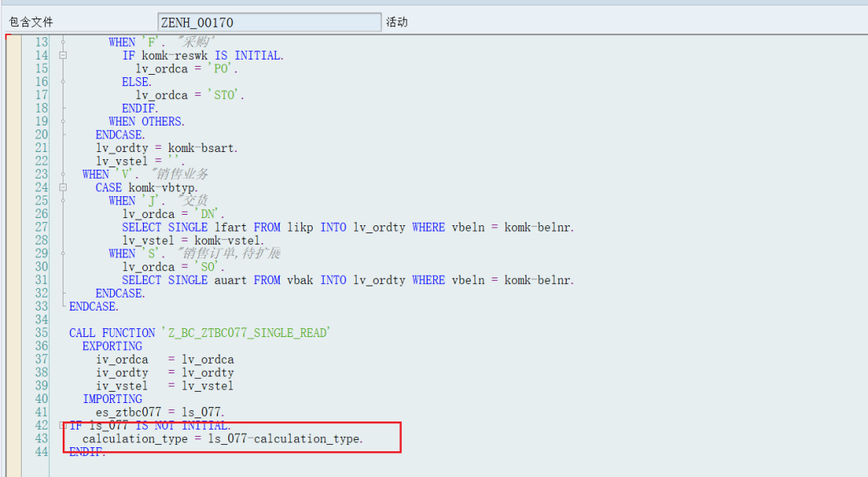Click the lv_ordty = komk-bsart statement
The image size is (868, 477).
pyautogui.click(x=166, y=148)
